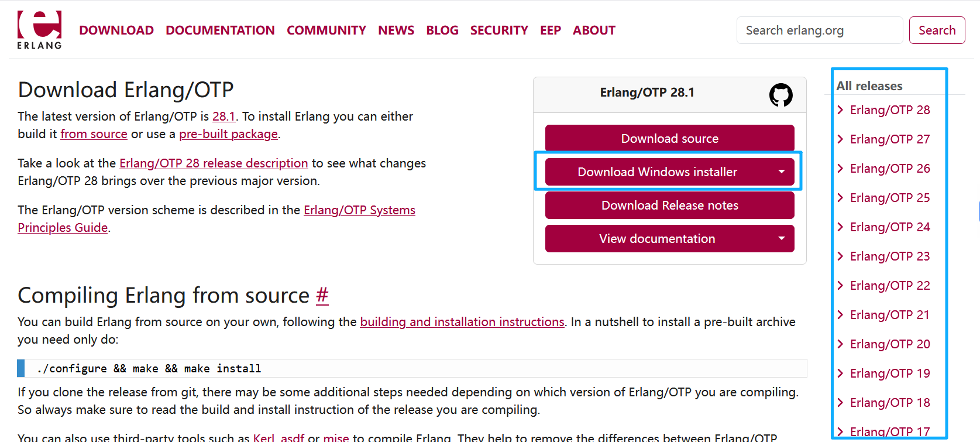Expand the Erlang/OTP 25 chevron
Viewport: 980px width, 442px height.
pos(841,198)
